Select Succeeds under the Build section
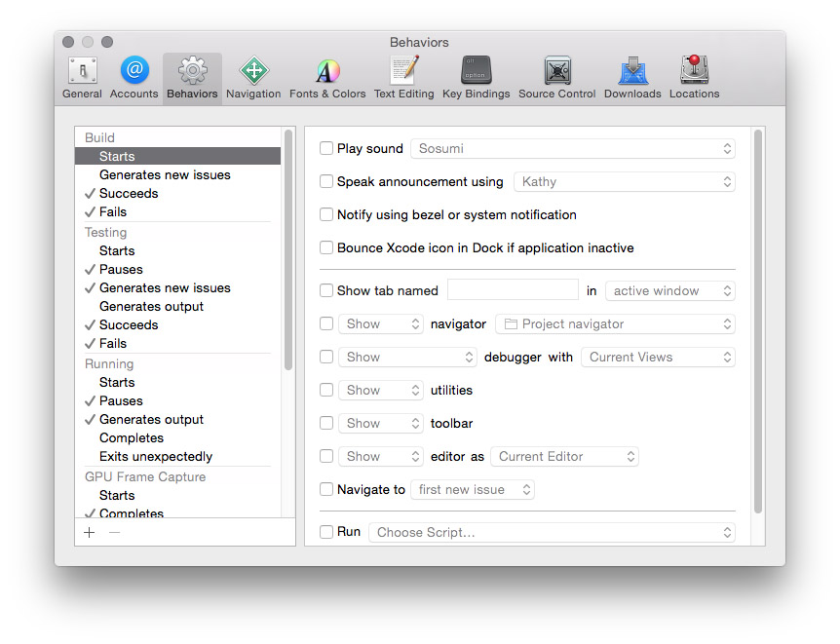 coord(178,194)
